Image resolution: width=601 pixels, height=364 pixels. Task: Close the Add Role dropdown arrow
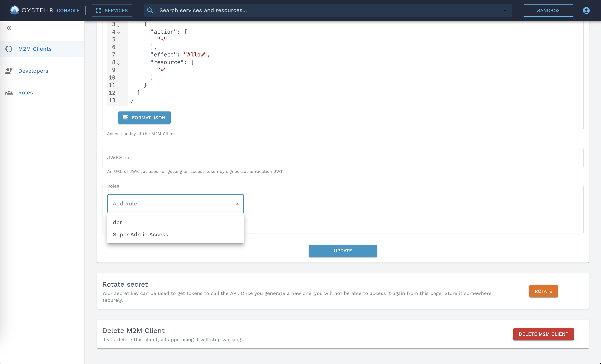coord(237,204)
